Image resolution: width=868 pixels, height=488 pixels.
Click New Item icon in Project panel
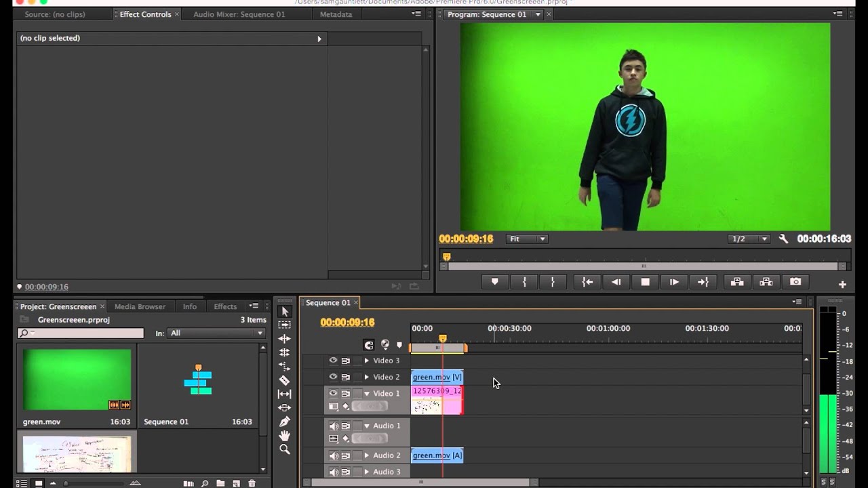(236, 483)
